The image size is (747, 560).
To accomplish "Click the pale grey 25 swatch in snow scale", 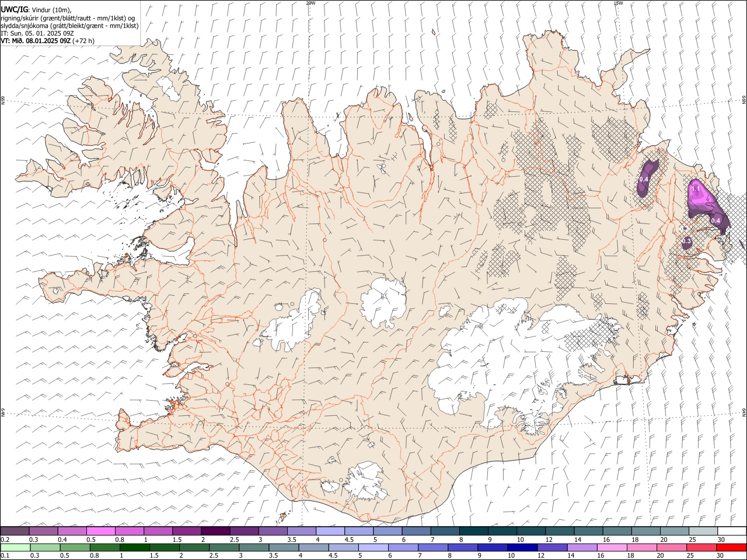I will [x=703, y=531].
